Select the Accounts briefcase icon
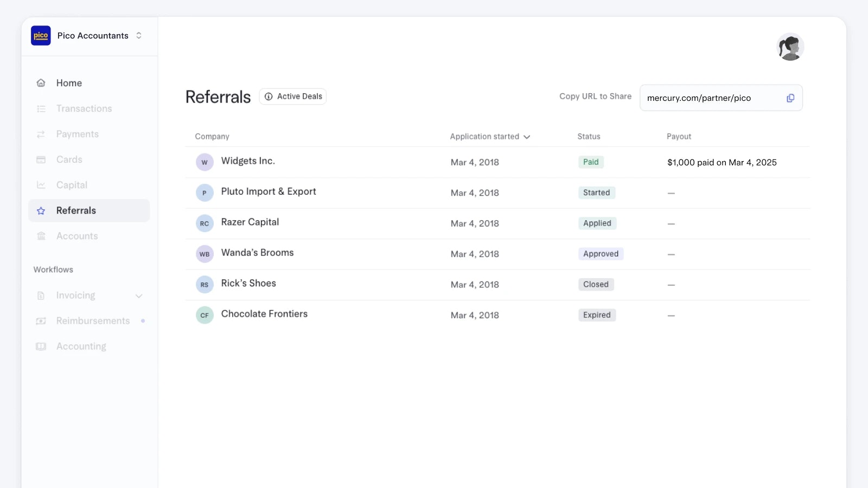The image size is (868, 488). [x=41, y=236]
